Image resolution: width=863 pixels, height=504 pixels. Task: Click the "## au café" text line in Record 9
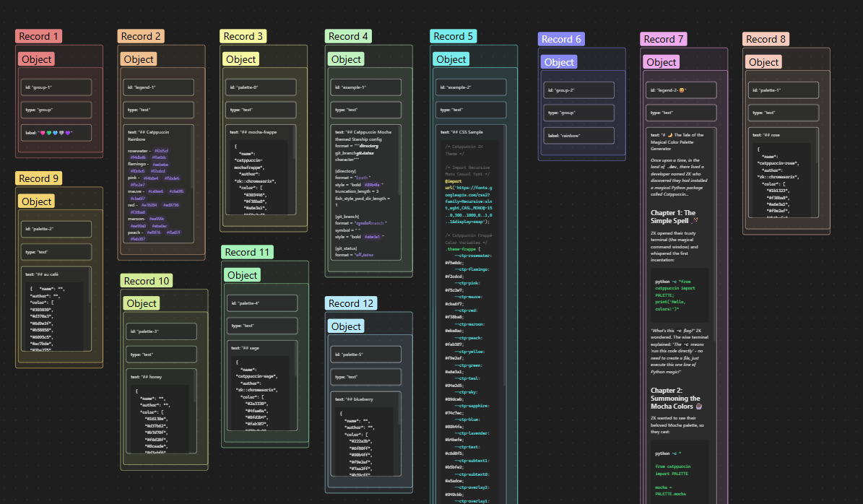tap(42, 274)
